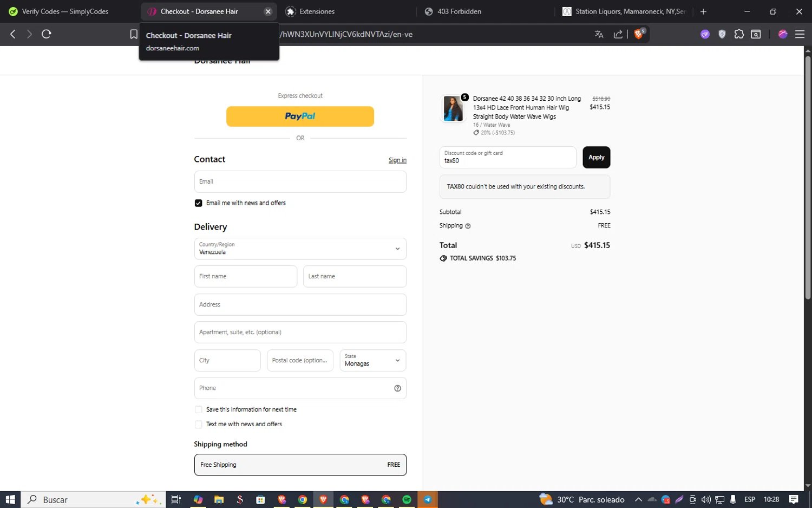Check Text me with news and offers

(x=198, y=425)
